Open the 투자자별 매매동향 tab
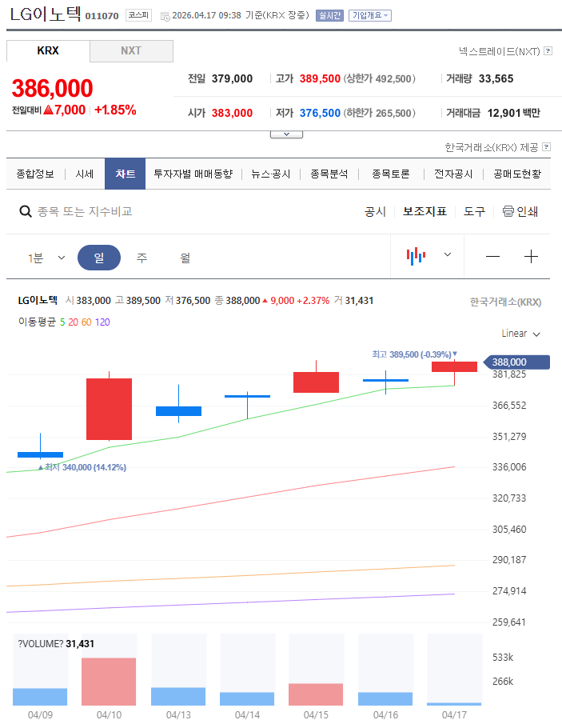The image size is (562, 728). 193,174
